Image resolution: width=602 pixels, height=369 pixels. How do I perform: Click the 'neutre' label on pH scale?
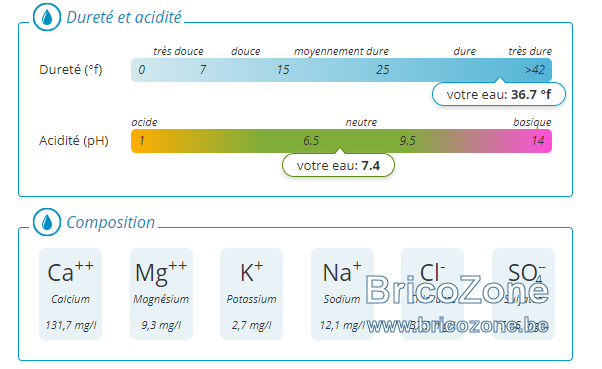361,122
